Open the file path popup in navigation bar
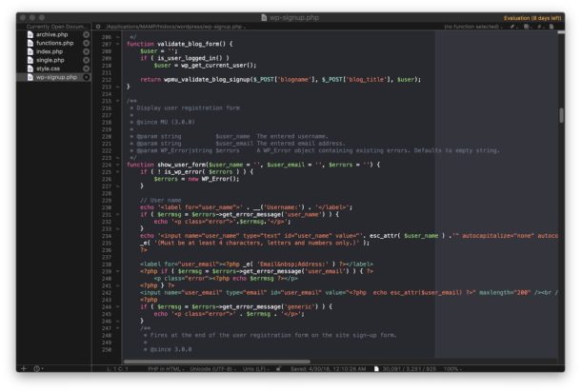 175,27
